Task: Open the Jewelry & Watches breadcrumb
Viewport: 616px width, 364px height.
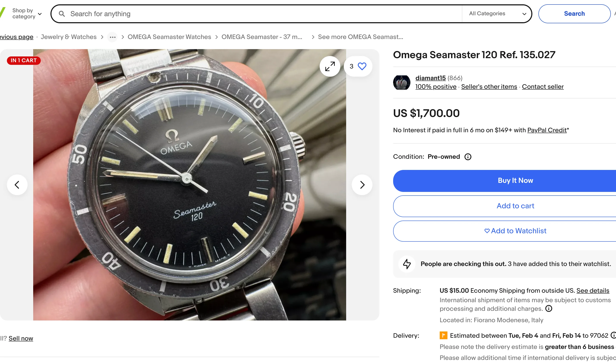Action: 69,37
